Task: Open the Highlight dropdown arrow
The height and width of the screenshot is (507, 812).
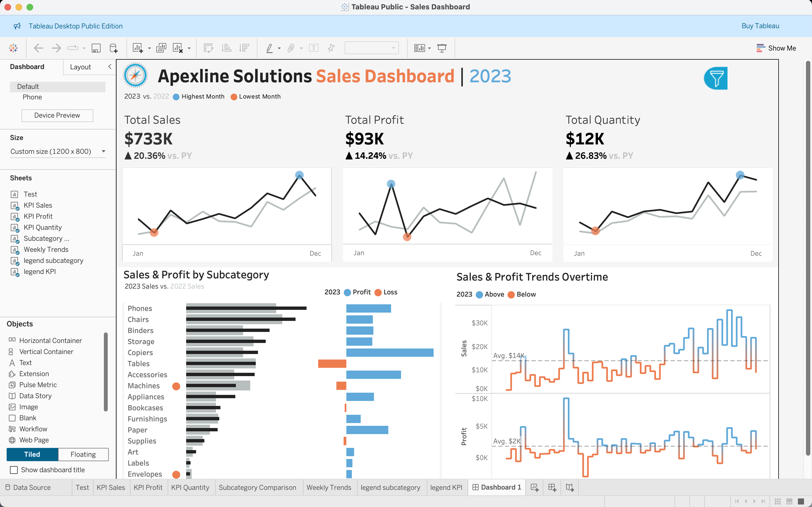Action: [x=279, y=48]
